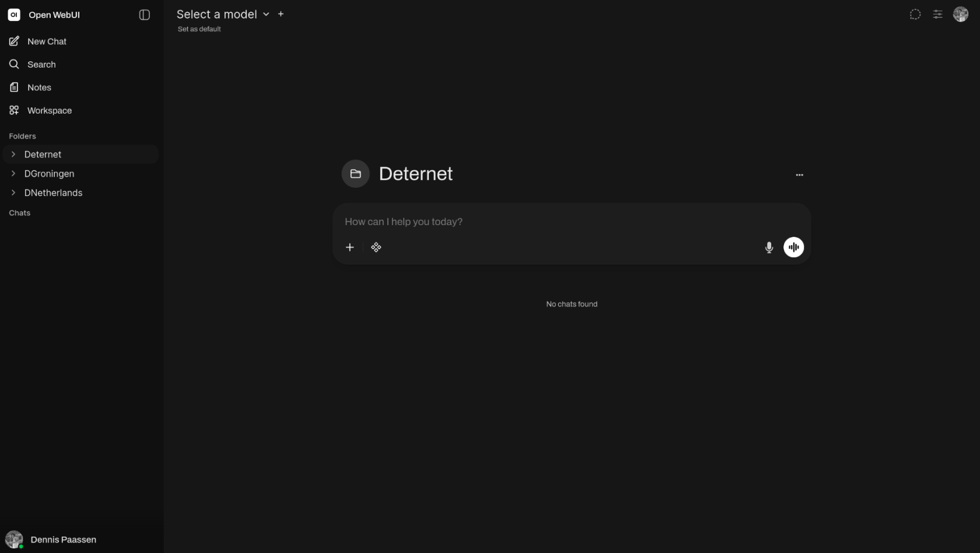Open Deternet folder ellipsis menu
Viewport: 980px width, 553px height.
tap(799, 174)
